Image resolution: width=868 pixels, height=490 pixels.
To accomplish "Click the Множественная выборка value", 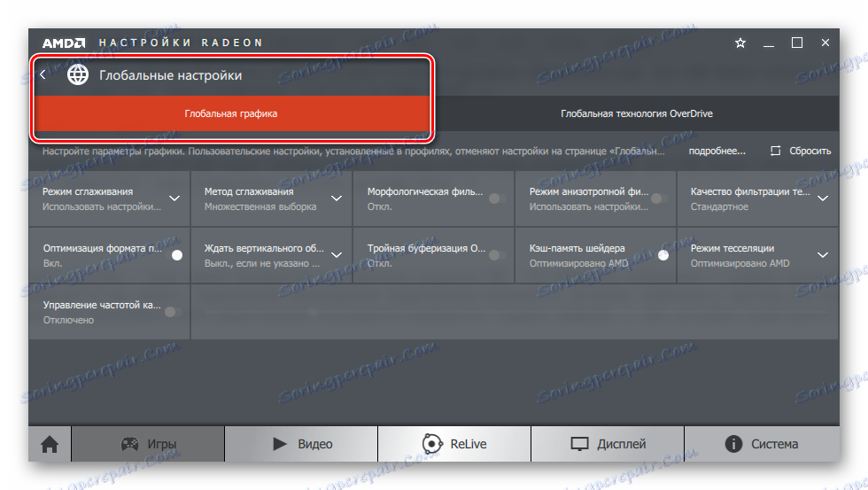I will (260, 206).
